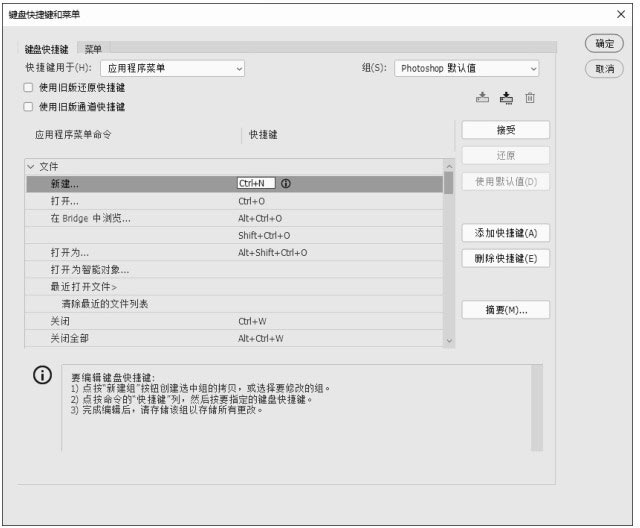Click 删除快捷键(E) button
This screenshot has height=528, width=640.
(505, 258)
